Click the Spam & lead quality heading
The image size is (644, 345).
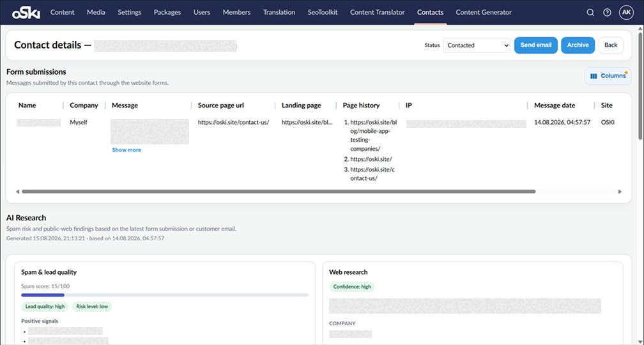coord(49,272)
